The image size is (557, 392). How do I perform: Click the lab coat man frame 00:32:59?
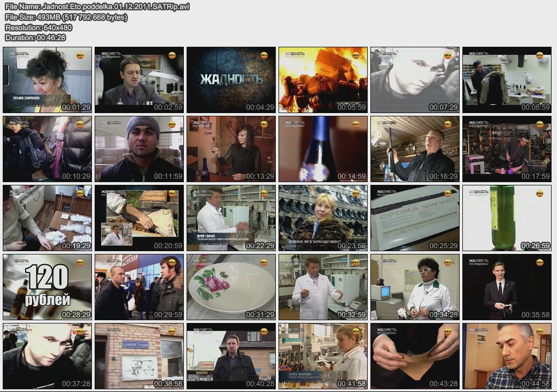pos(323,287)
